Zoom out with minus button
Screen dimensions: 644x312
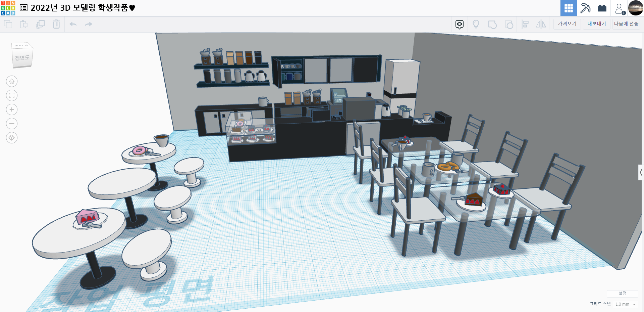(x=12, y=124)
